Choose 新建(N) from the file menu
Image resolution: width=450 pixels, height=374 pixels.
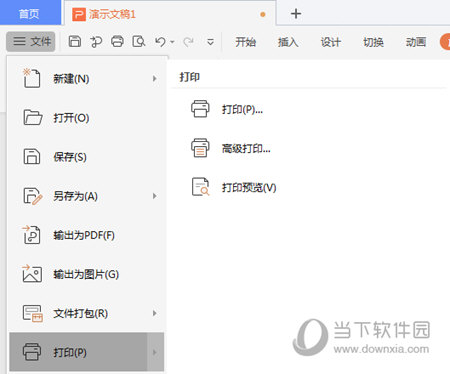(x=87, y=79)
